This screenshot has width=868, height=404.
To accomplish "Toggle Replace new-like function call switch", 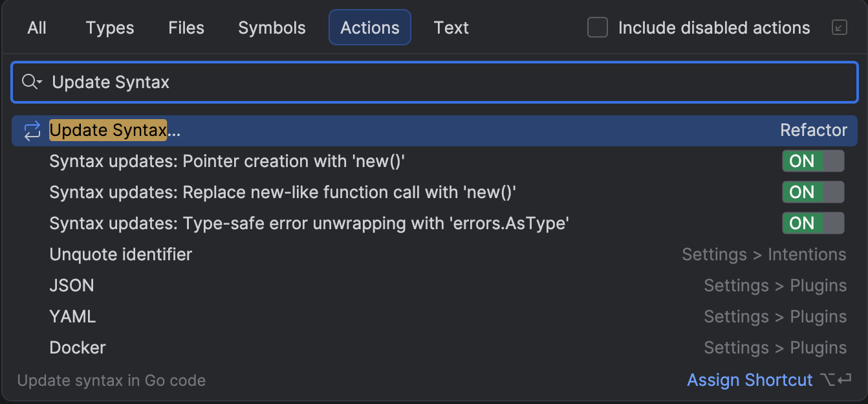I will pos(812,192).
